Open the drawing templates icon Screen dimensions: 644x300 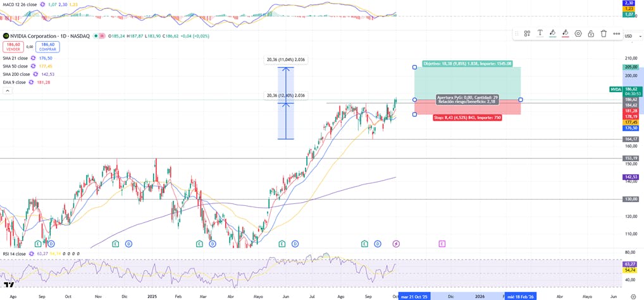tap(527, 33)
